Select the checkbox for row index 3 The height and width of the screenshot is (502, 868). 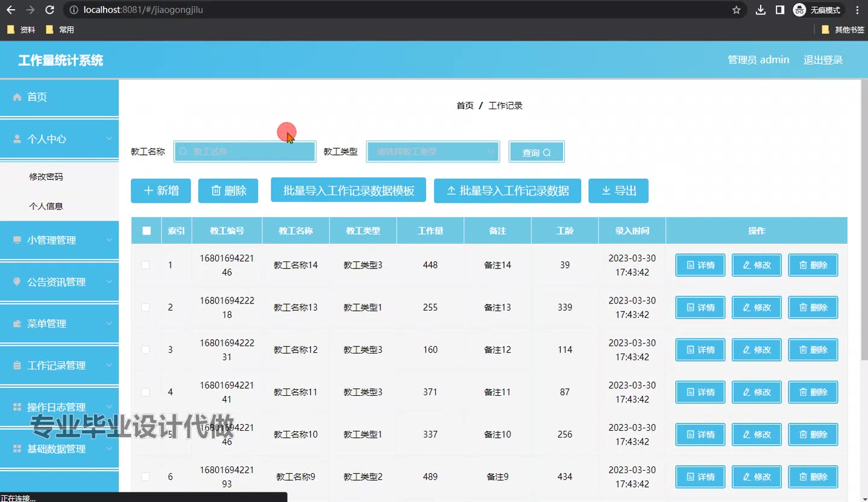146,349
